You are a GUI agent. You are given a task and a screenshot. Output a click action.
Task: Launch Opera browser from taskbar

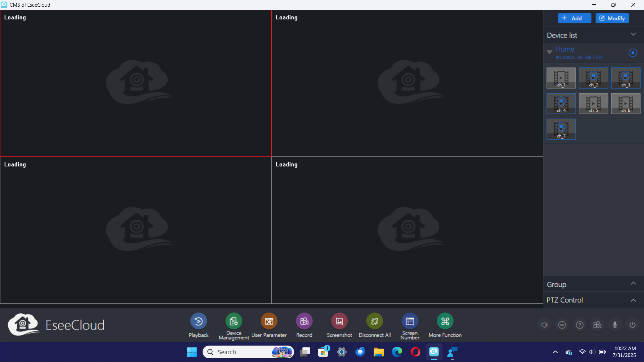pos(416,352)
